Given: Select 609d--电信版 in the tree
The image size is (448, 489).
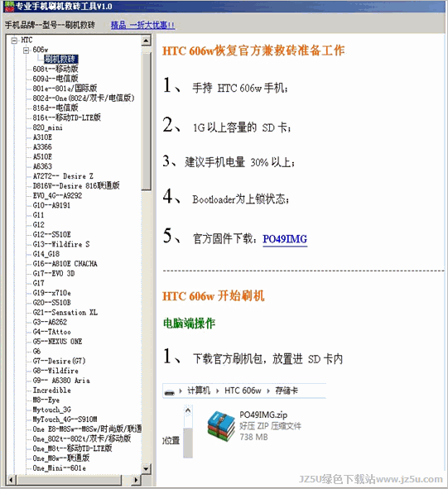Looking at the screenshot, I should click(55, 79).
